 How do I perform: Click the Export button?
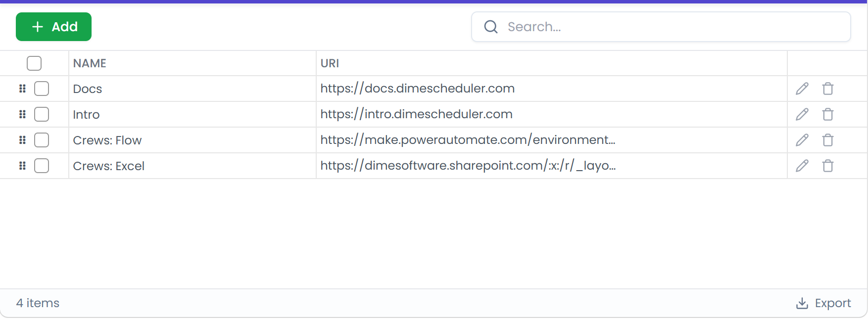823,303
